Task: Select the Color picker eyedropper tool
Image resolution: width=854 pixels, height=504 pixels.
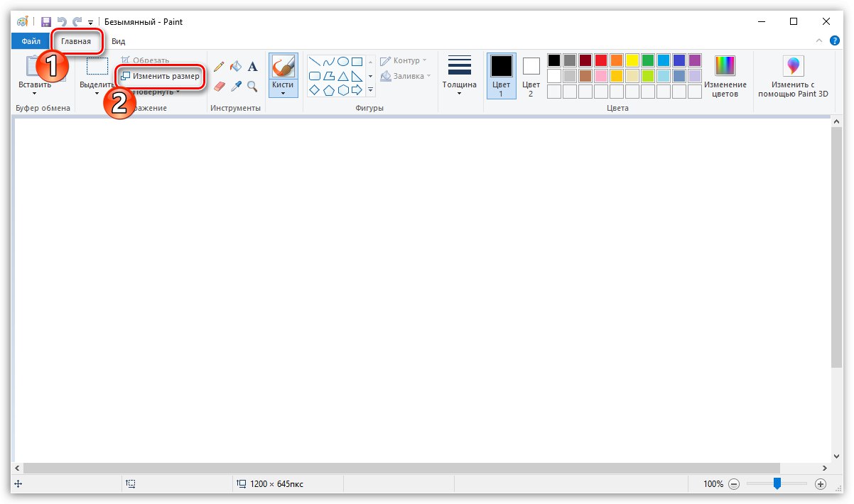Action: 235,86
